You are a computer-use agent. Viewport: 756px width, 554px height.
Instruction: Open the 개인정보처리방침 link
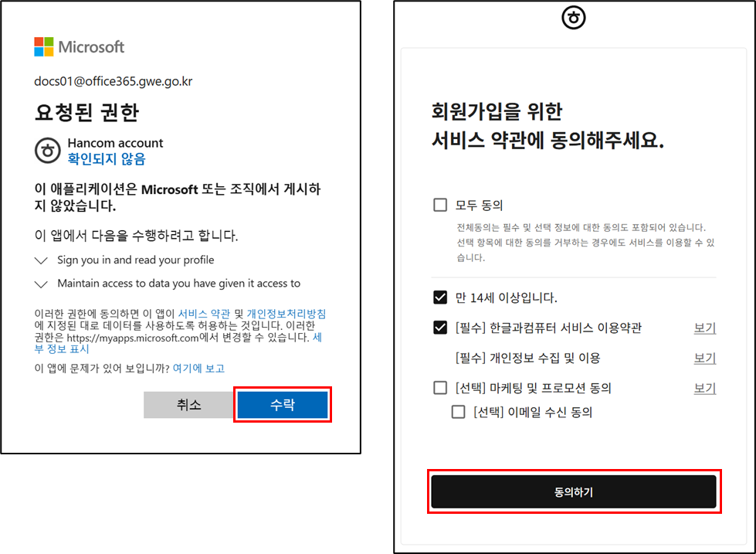pyautogui.click(x=286, y=314)
